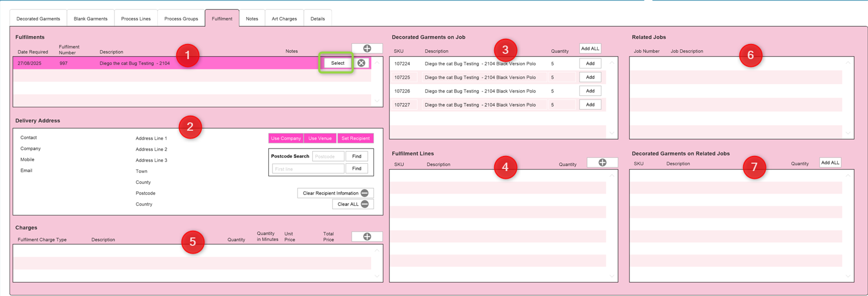
Task: Add garment SKU 107227
Action: [590, 105]
